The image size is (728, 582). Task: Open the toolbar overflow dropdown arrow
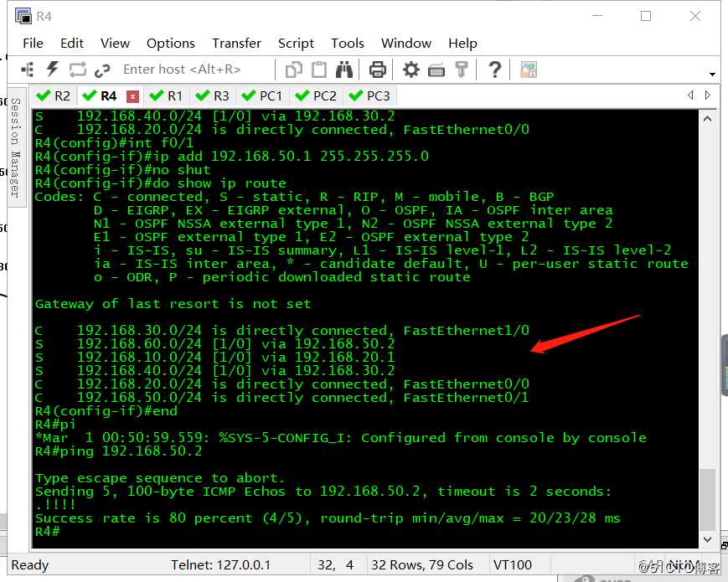coord(712,74)
